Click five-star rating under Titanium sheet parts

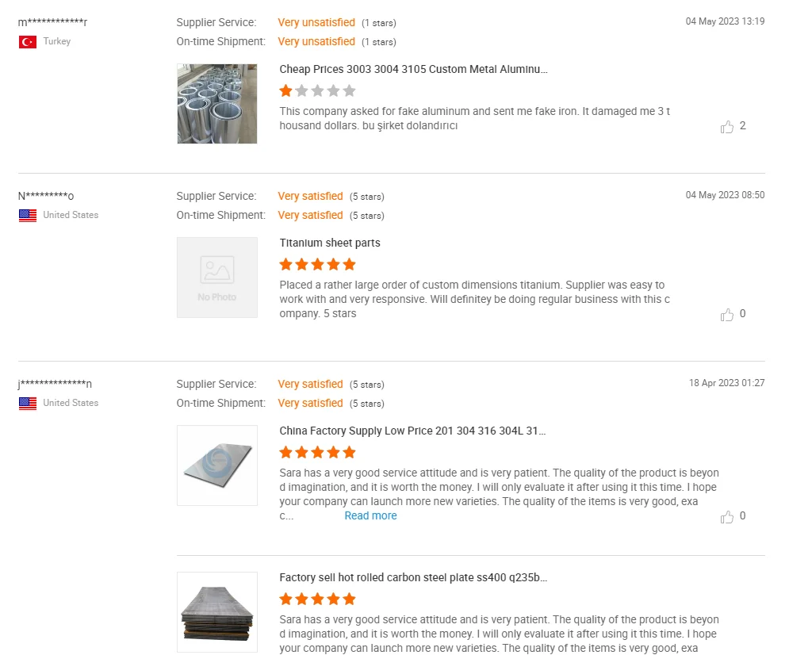coord(317,264)
